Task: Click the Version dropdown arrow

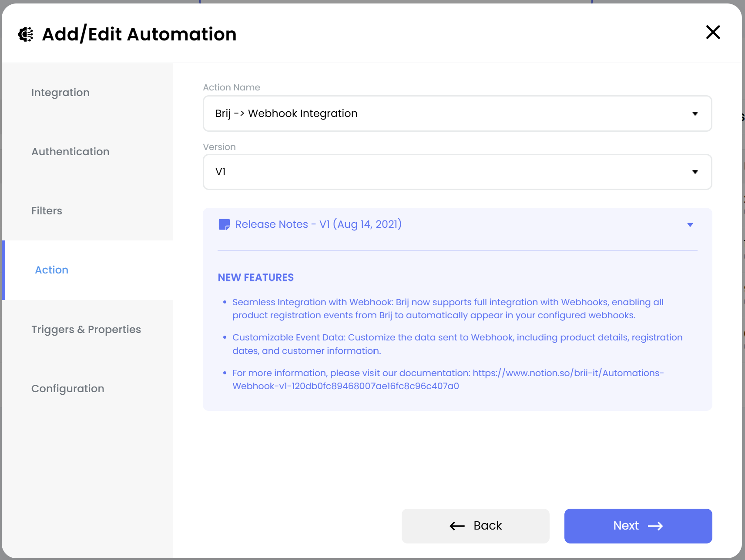Action: point(695,172)
